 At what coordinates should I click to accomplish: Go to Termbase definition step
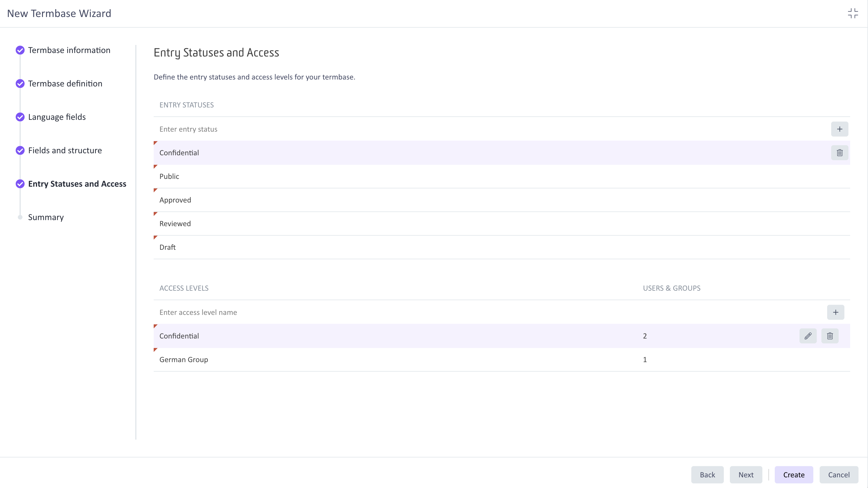pos(65,84)
